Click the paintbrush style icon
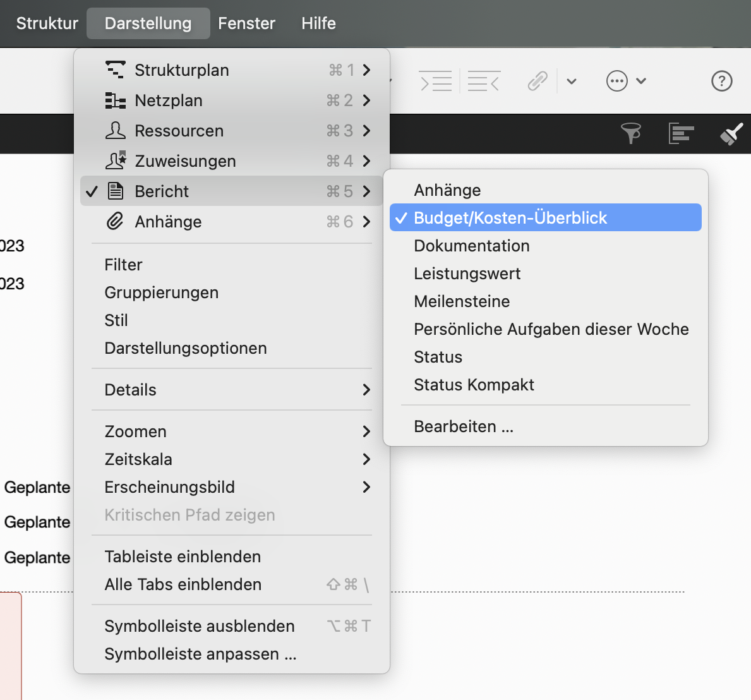This screenshot has height=700, width=751. coord(731,133)
